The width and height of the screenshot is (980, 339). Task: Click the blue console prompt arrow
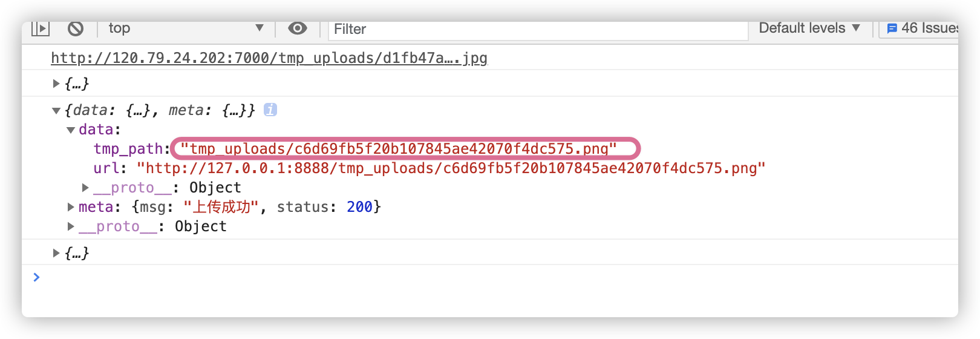coord(36,277)
